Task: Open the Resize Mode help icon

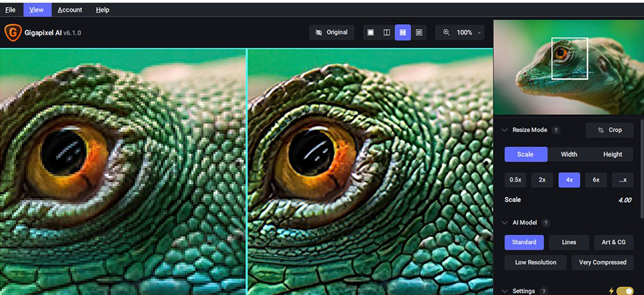Action: click(556, 130)
